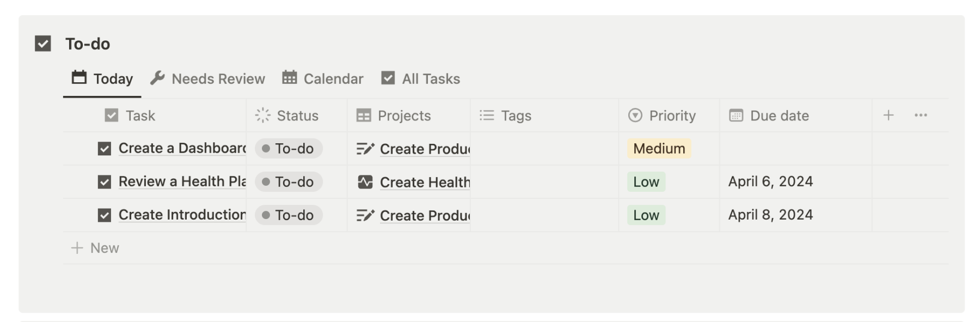Click the April 6, 2024 due date cell
980x322 pixels.
[x=770, y=182]
